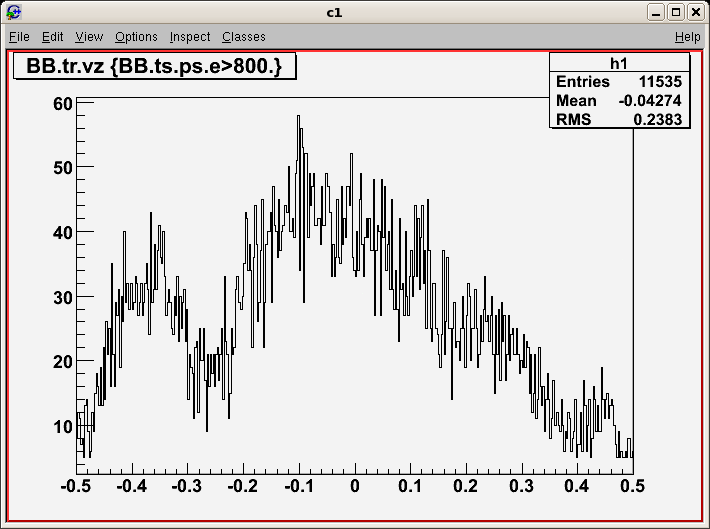Open the File menu
Image resolution: width=710 pixels, height=529 pixels.
point(19,37)
